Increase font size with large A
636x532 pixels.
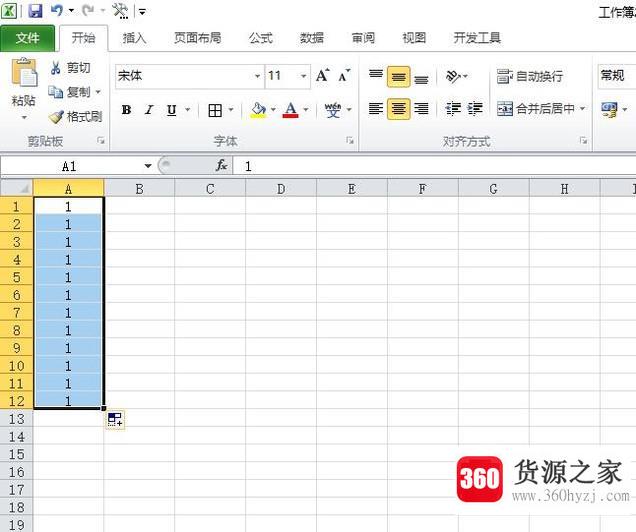[x=322, y=75]
